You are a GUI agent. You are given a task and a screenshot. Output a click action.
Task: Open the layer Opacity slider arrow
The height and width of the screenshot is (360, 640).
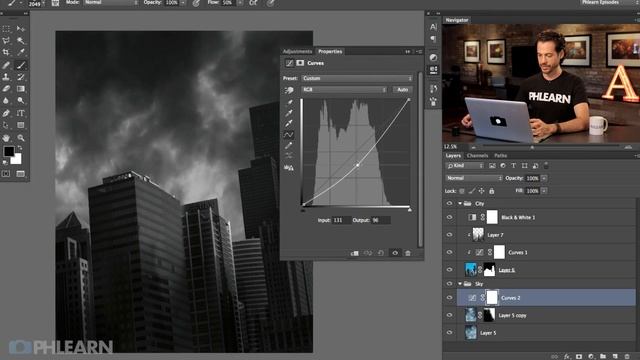[544, 178]
